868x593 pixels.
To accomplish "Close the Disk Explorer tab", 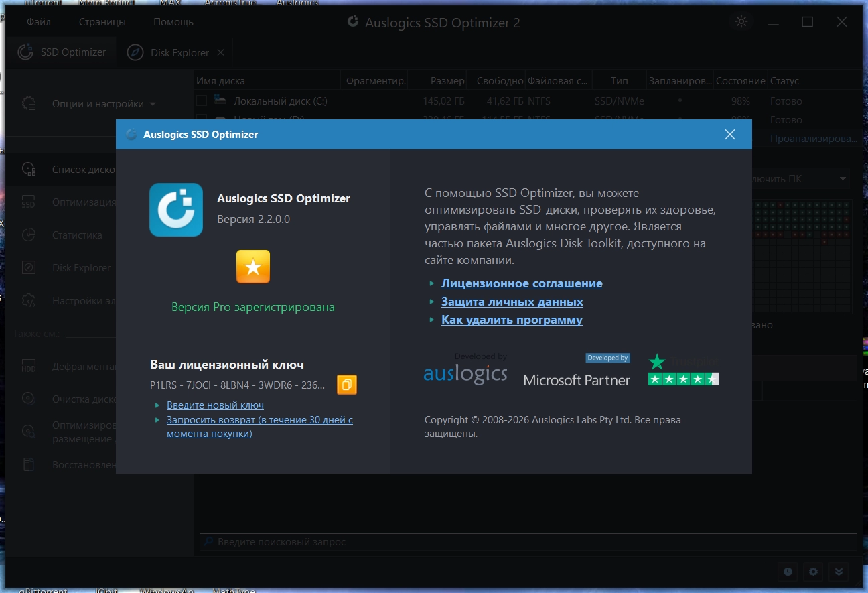I will pos(221,52).
